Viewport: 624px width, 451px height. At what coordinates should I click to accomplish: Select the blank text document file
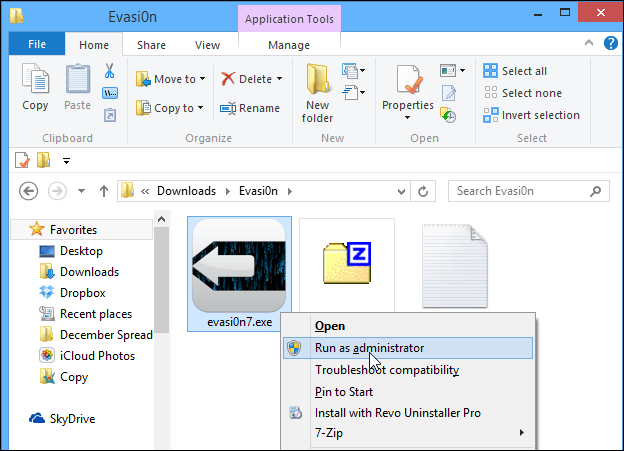(454, 266)
